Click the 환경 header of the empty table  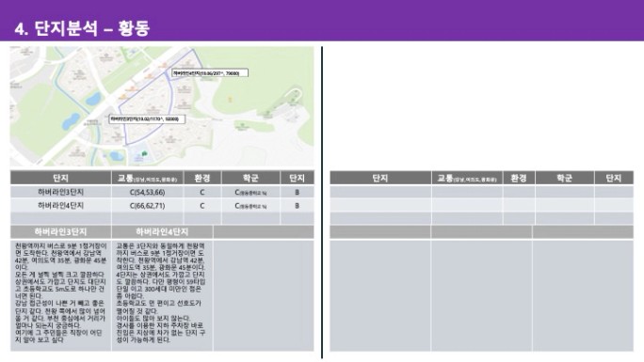pos(519,178)
